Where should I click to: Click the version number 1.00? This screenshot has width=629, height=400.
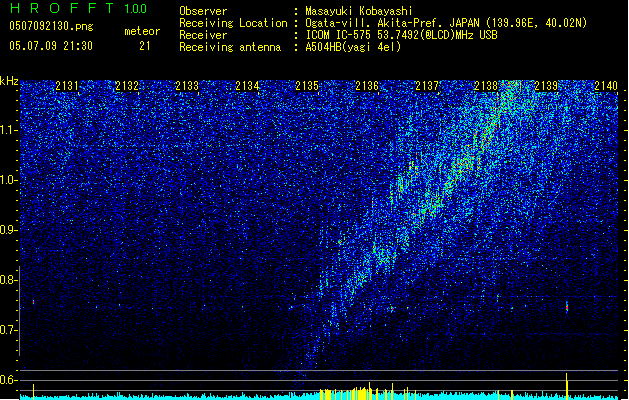(135, 8)
